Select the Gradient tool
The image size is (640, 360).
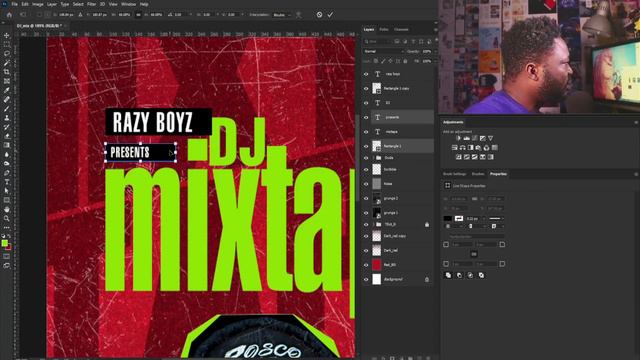pyautogui.click(x=7, y=145)
